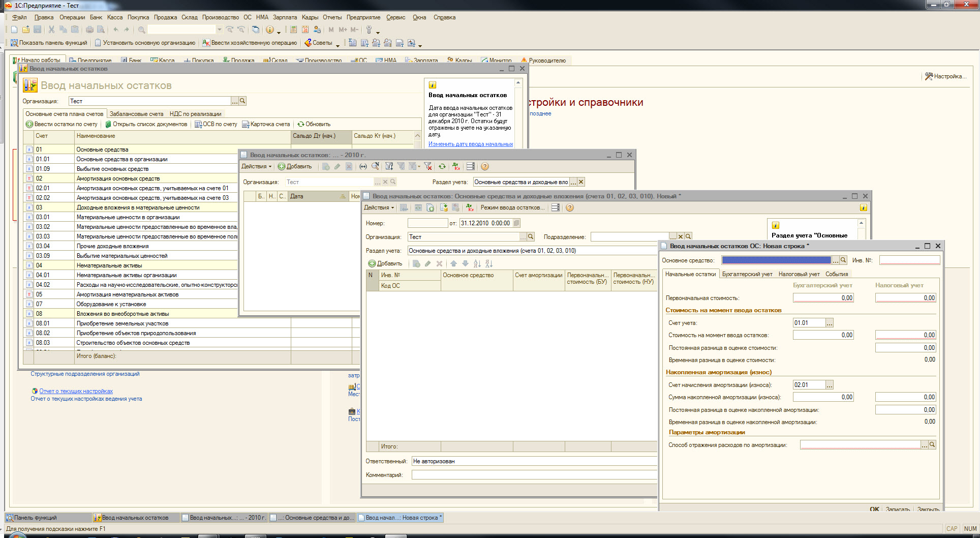Screen dimensions: 980x538
Task: Open the calendar icon in main toolbar
Action: click(305, 29)
